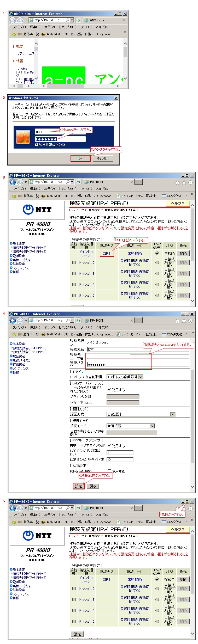The width and height of the screenshot is (198, 644).
Task: Open the favorites star at top right of screenshot 3
Action: pyautogui.click(x=184, y=182)
